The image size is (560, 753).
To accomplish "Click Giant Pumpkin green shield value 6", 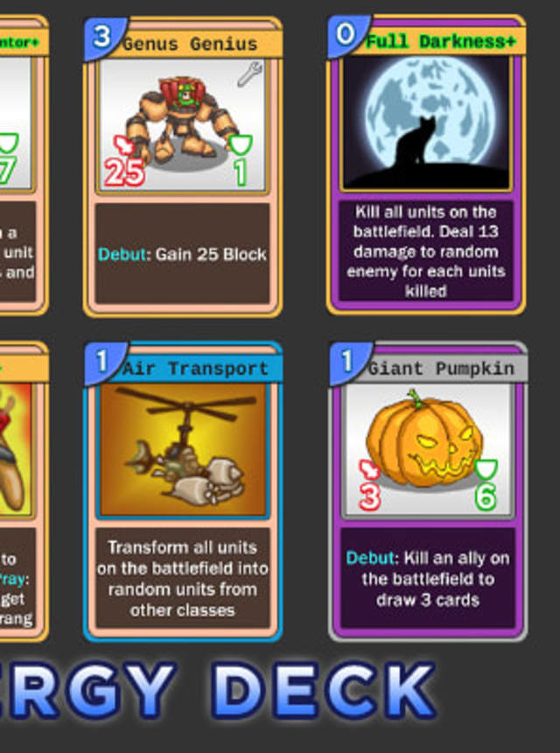I will (486, 497).
